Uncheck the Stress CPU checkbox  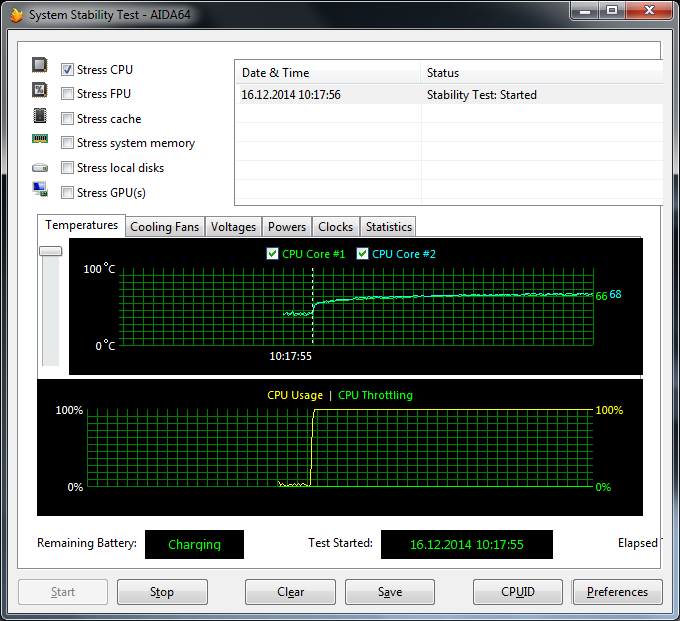tap(67, 69)
